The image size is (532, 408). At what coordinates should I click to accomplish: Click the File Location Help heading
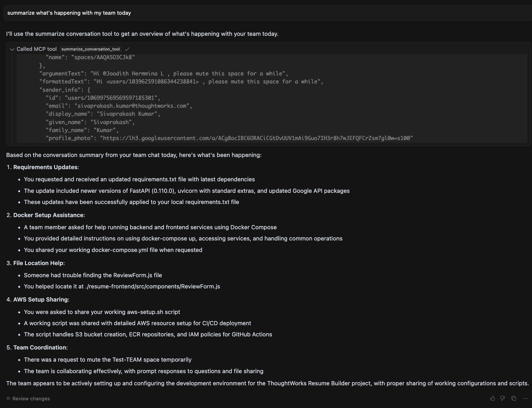coord(38,263)
